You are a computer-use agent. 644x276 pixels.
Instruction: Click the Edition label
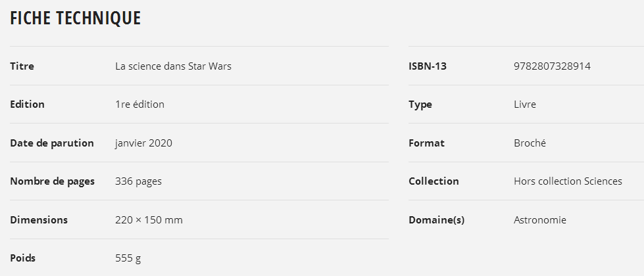coord(27,104)
